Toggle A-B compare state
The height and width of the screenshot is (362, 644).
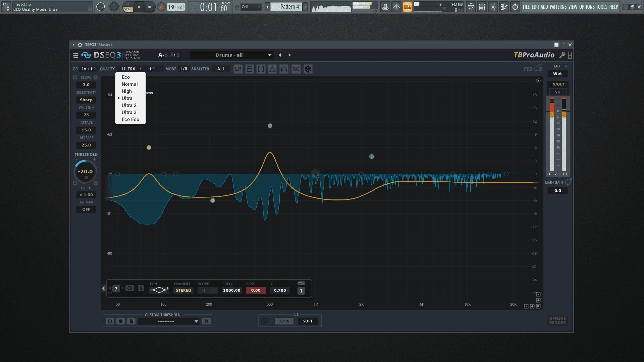pos(163,55)
